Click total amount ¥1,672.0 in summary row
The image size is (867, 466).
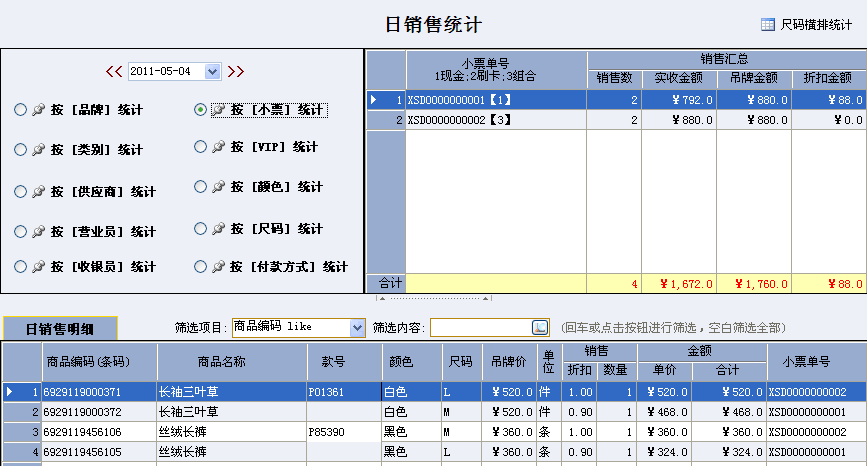tap(679, 284)
